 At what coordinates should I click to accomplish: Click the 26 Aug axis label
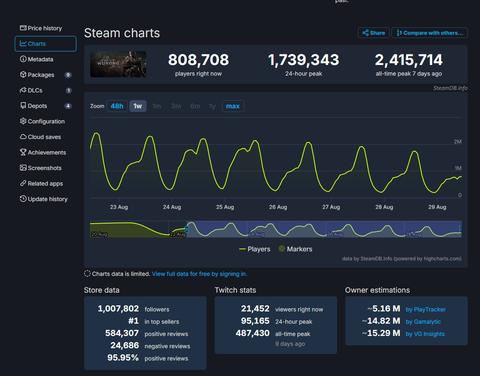pos(278,207)
